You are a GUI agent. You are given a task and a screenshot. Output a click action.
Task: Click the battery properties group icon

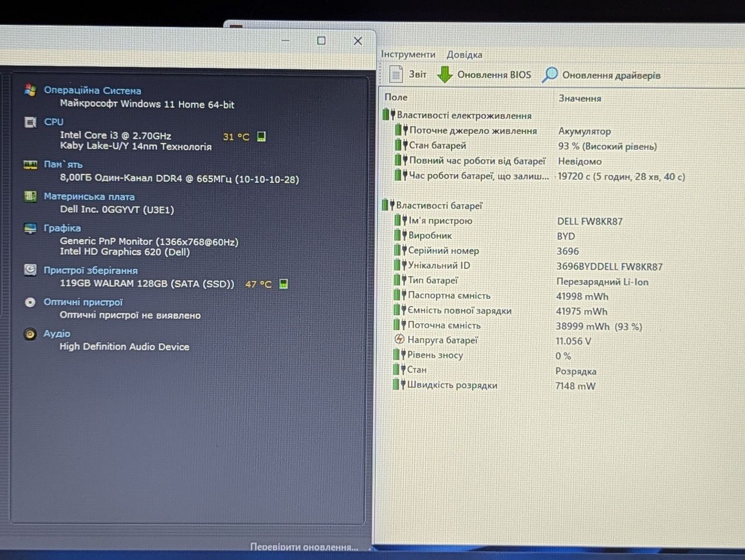coord(388,205)
